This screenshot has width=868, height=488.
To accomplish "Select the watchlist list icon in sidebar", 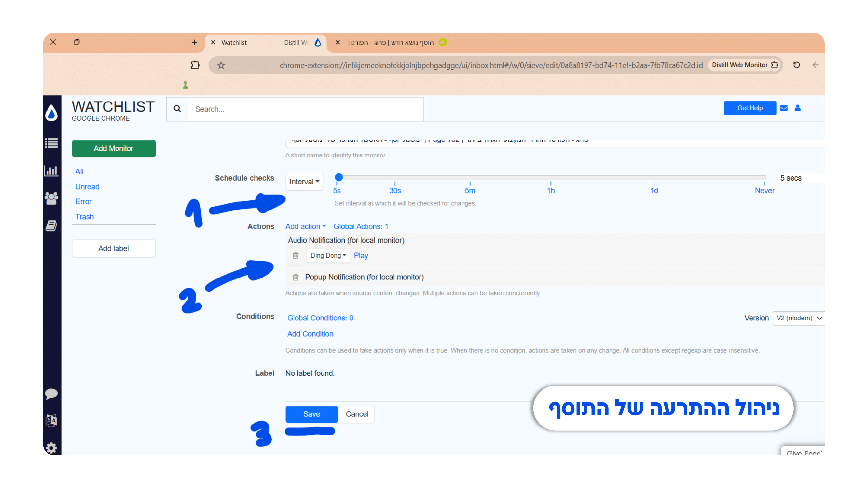I will 52,143.
